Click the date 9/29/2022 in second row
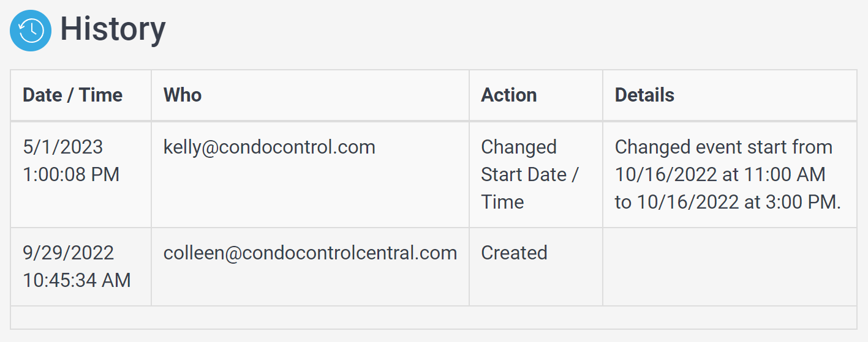This screenshot has height=342, width=868. [x=68, y=253]
